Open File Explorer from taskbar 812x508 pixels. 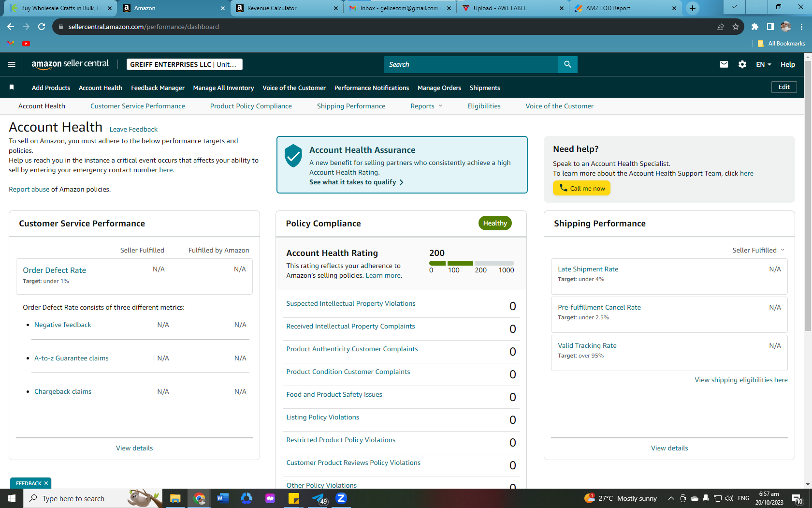(175, 498)
